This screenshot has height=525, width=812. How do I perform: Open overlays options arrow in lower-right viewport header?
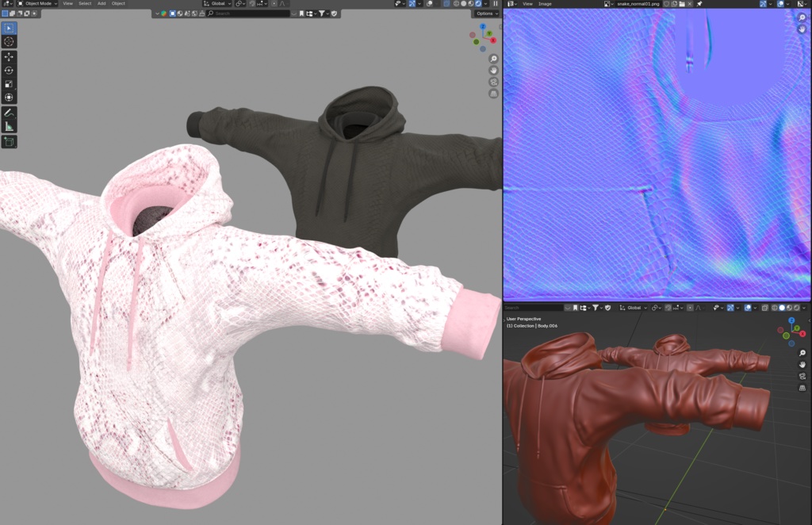coord(756,308)
